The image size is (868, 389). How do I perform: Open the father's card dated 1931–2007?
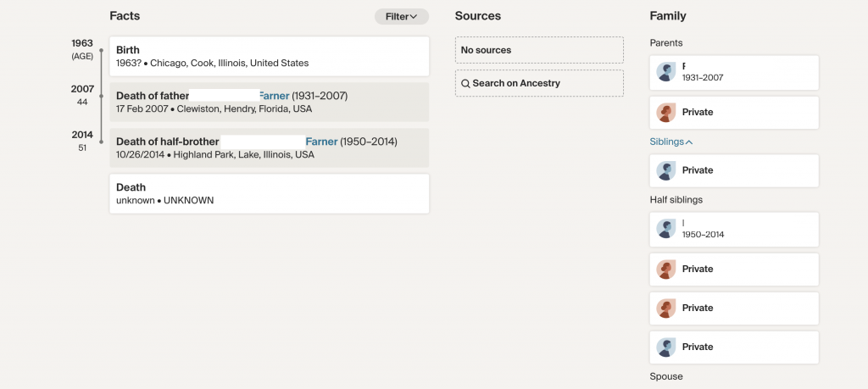[x=746, y=72]
